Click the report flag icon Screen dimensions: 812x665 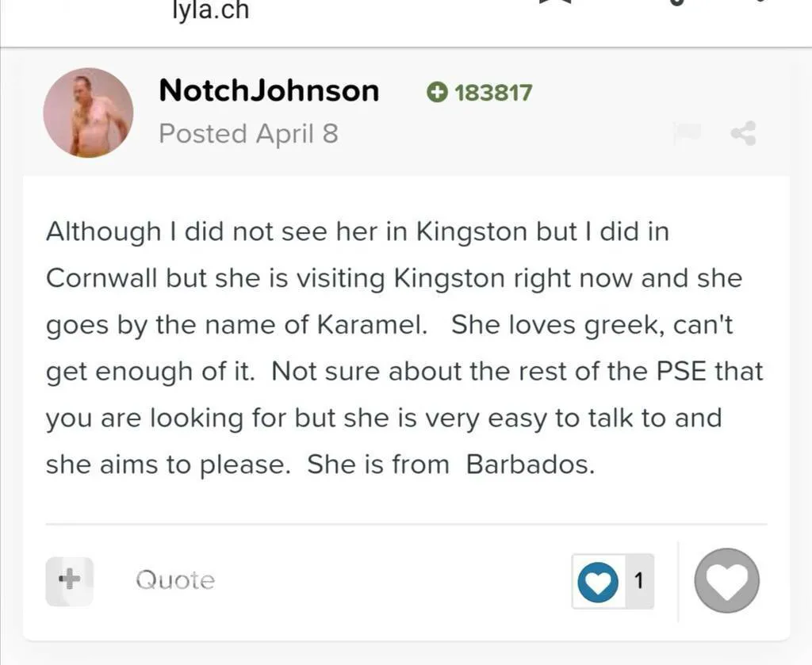[686, 133]
